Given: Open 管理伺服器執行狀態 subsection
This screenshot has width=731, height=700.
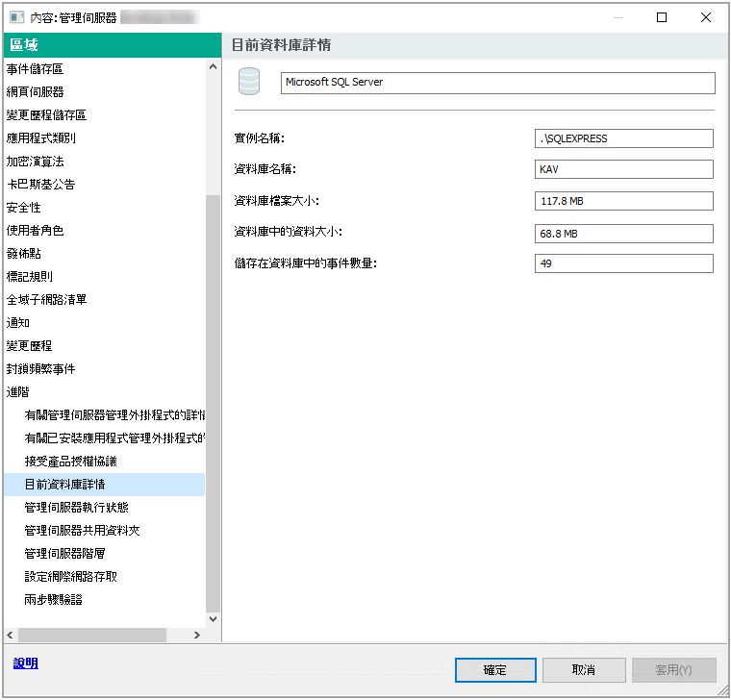Looking at the screenshot, I should pos(76,508).
